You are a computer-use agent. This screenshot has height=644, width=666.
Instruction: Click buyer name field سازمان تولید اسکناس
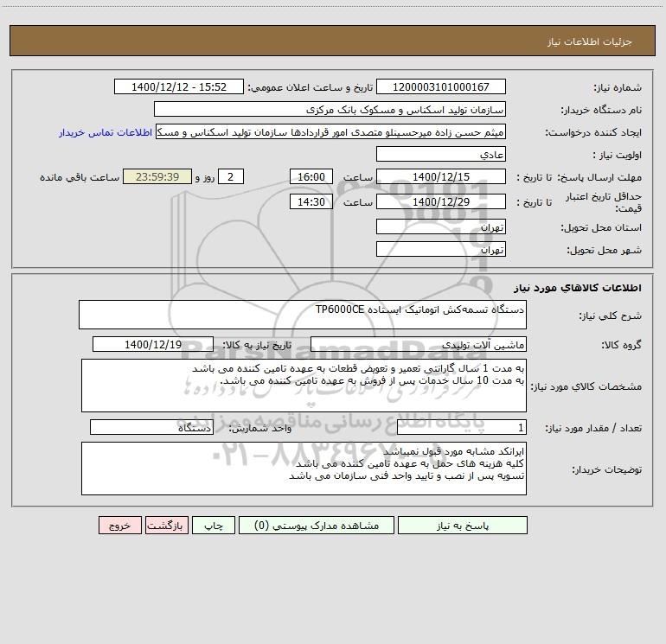(x=330, y=109)
